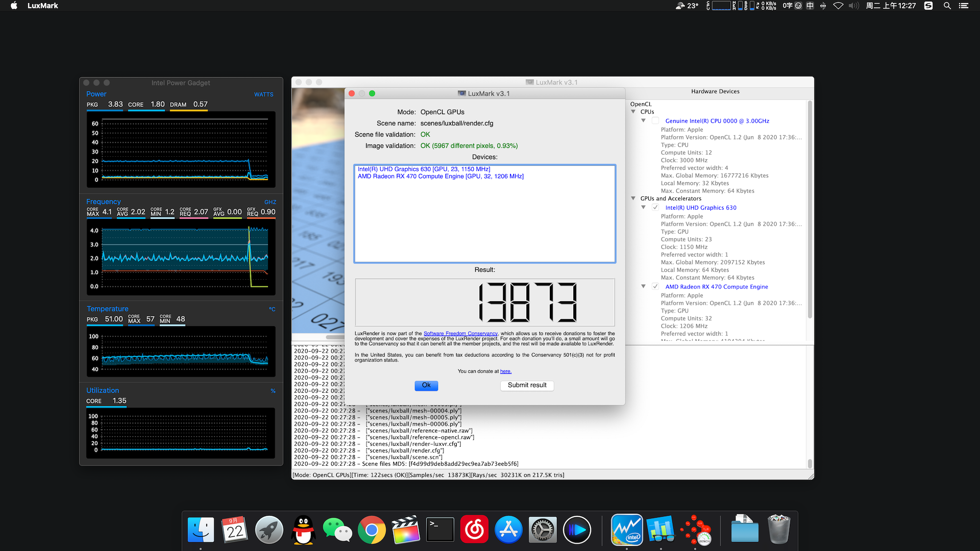Follow the donate 'here' link
Screen dimensions: 980x551
click(506, 371)
